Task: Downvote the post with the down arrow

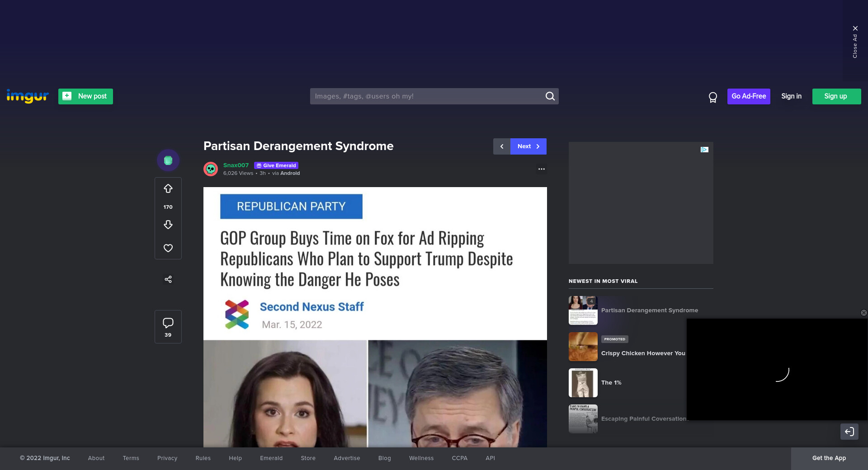Action: click(168, 225)
